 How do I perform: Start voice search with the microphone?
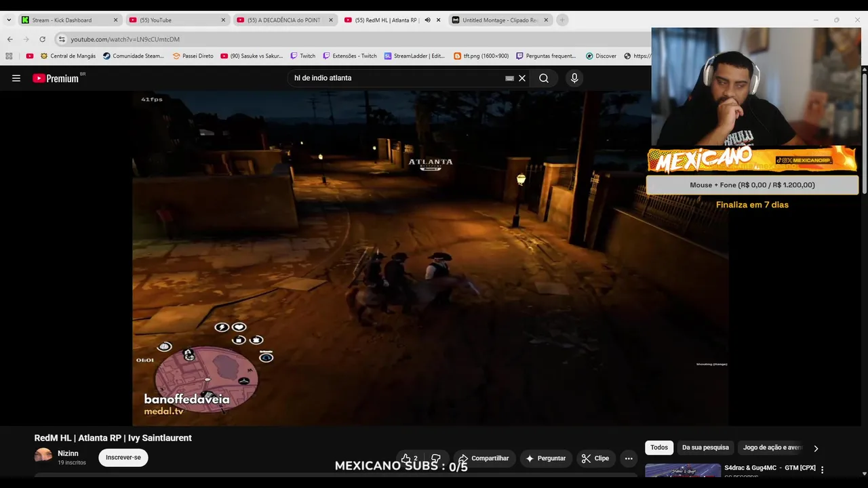pyautogui.click(x=574, y=78)
